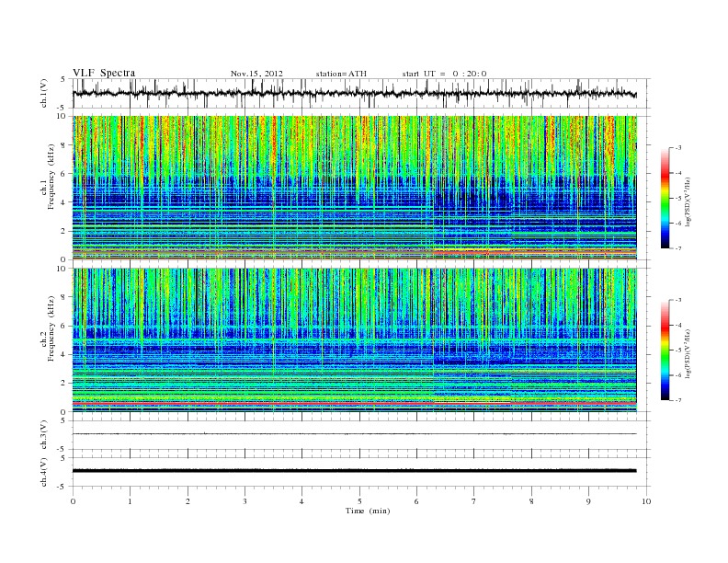Select the 'ch.4(V)' axis label
728x563 pixels.
pyautogui.click(x=43, y=472)
